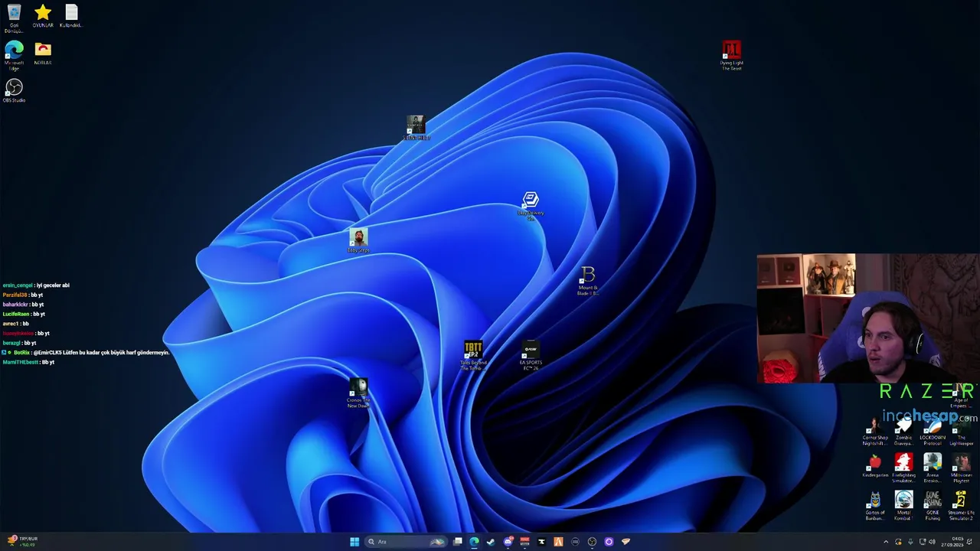The height and width of the screenshot is (551, 980).
Task: Select the Kullandıkl... document file icon
Action: (x=71, y=16)
